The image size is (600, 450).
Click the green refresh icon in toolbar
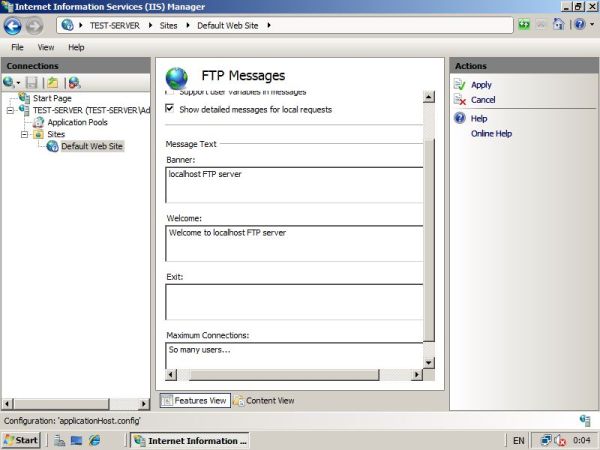coord(524,25)
